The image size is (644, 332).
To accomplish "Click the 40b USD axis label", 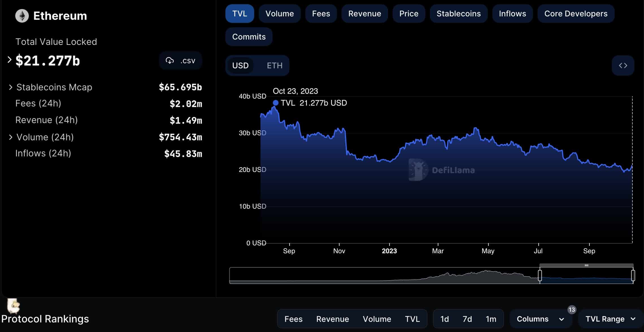I will click(x=253, y=96).
